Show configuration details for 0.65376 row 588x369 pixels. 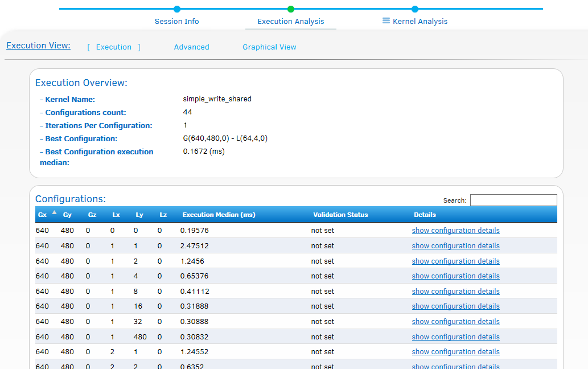click(455, 276)
